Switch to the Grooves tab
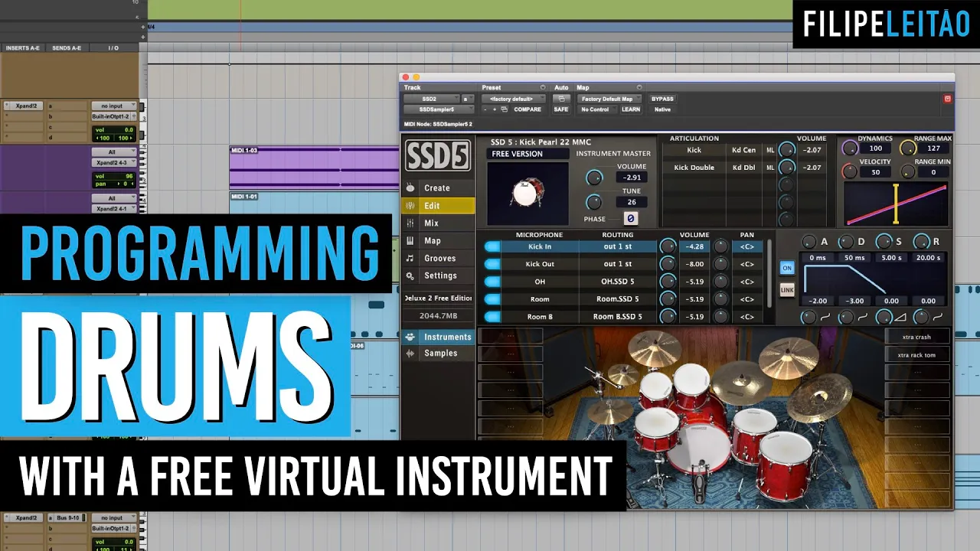980x551 pixels. [437, 259]
